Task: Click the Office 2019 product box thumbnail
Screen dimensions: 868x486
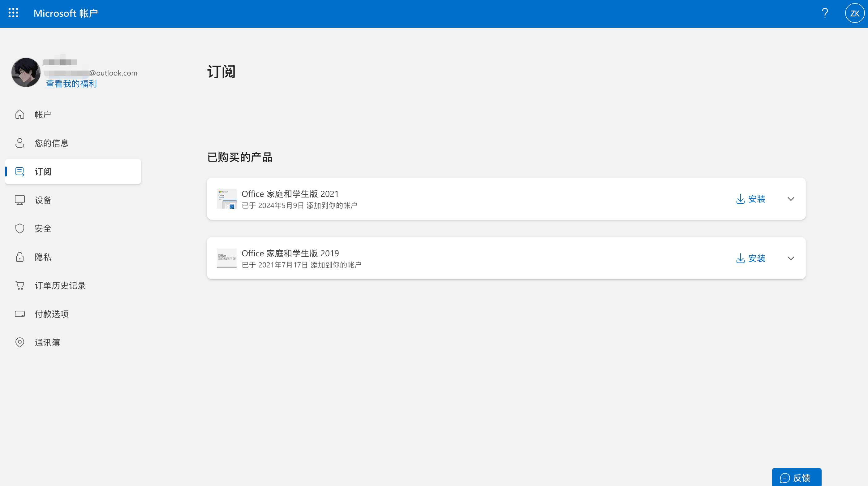Action: (226, 258)
